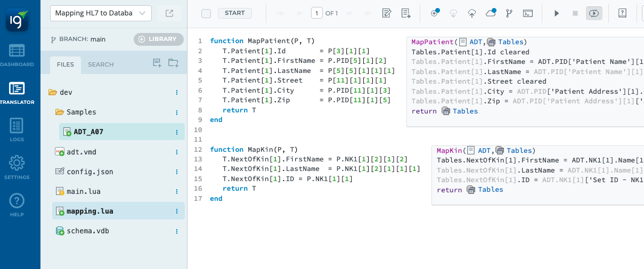Open component in external window icon
The height and width of the screenshot is (269, 644).
pyautogui.click(x=169, y=13)
